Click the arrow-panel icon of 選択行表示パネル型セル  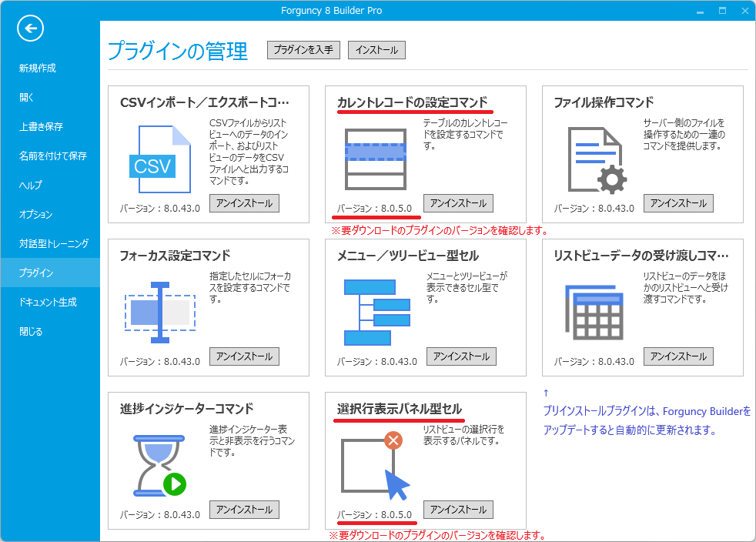(375, 463)
